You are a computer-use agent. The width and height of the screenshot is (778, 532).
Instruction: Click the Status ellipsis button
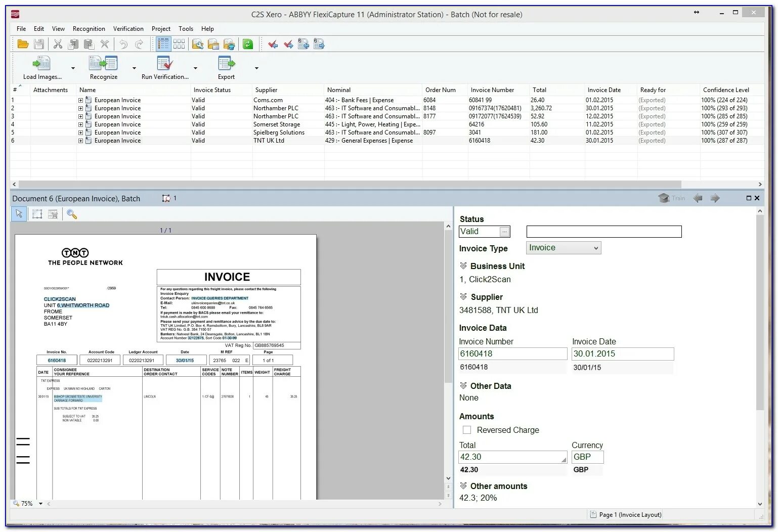504,232
